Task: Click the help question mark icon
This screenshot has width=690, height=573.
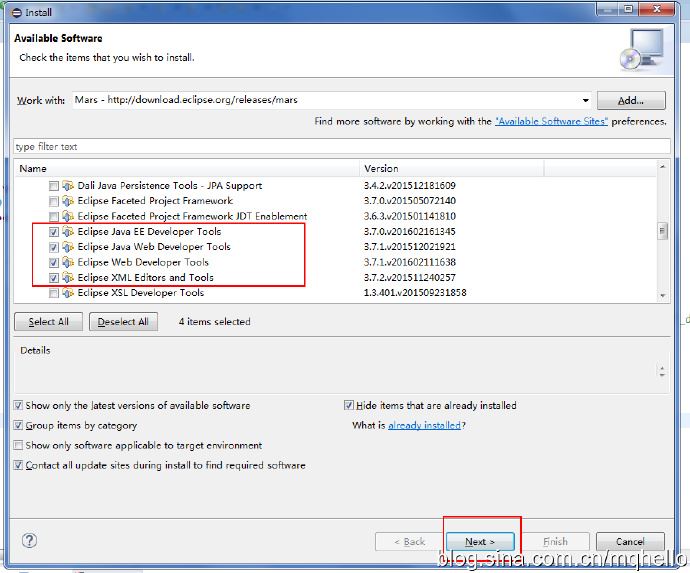Action: tap(29, 541)
